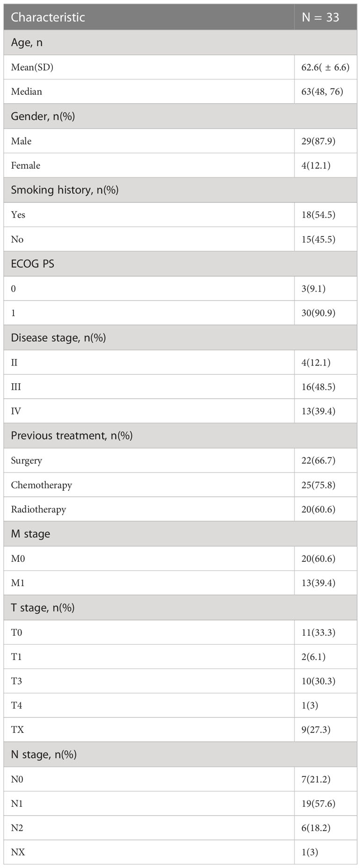Image resolution: width=361 pixels, height=868 pixels.
Task: Click the N1 value 19(57.6)
Action: pos(318,804)
